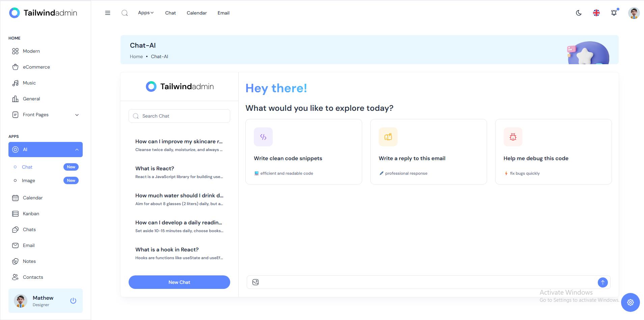Image resolution: width=644 pixels, height=320 pixels.
Task: Click the New Chat button
Action: pos(179,282)
